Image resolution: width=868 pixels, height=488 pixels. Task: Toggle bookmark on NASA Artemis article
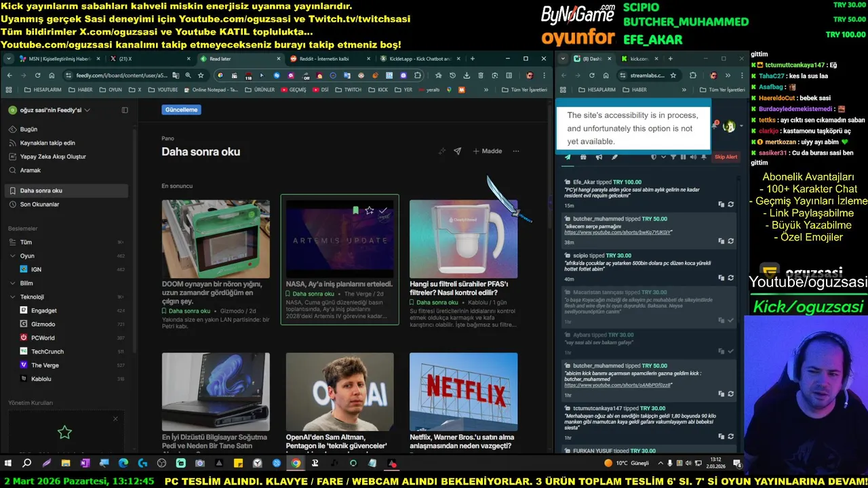pyautogui.click(x=355, y=210)
